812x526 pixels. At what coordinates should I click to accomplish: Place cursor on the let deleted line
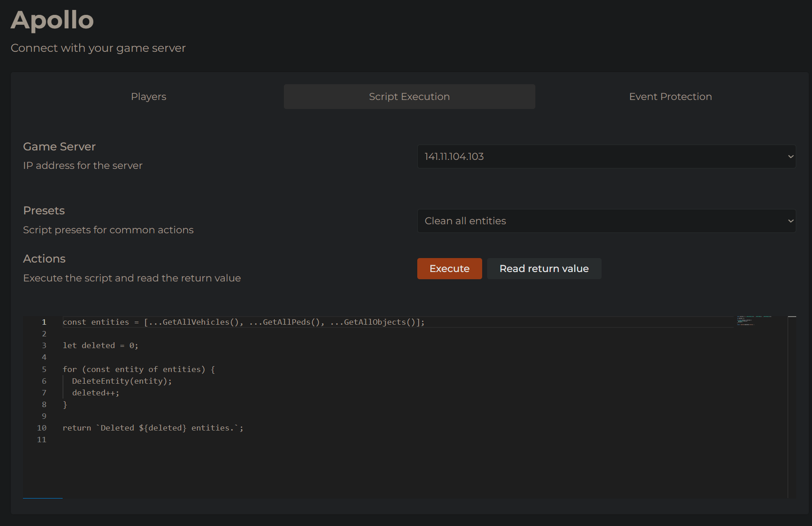pos(100,345)
